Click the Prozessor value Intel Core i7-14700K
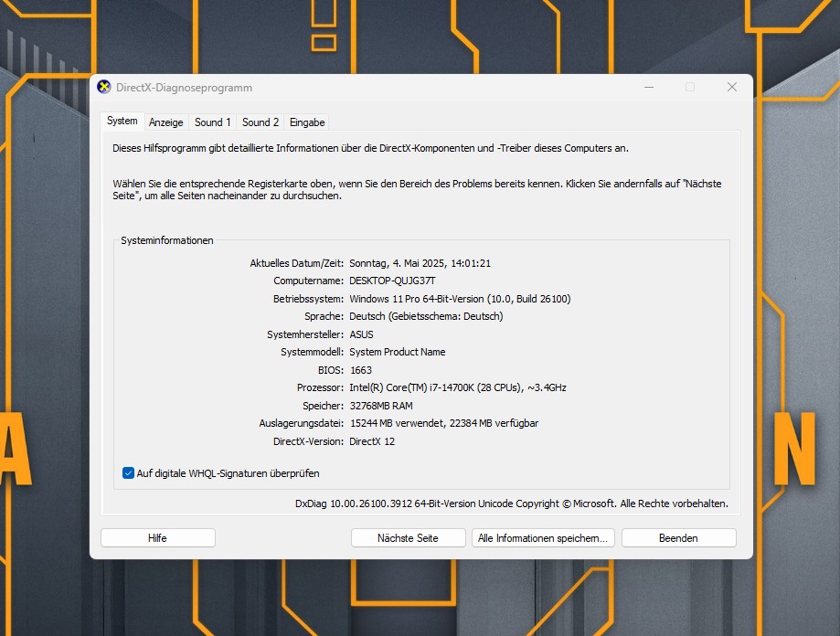Screen dimensions: 840x636 457,387
